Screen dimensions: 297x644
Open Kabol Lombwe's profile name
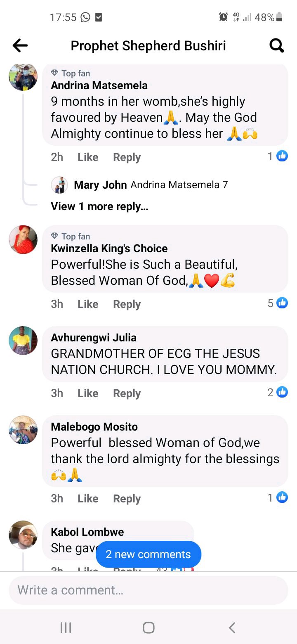click(x=87, y=532)
